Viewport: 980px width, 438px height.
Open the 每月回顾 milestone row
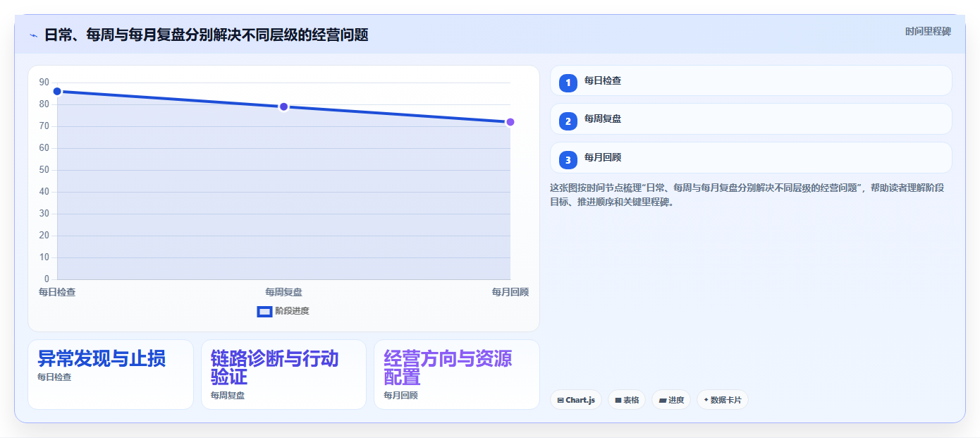751,158
